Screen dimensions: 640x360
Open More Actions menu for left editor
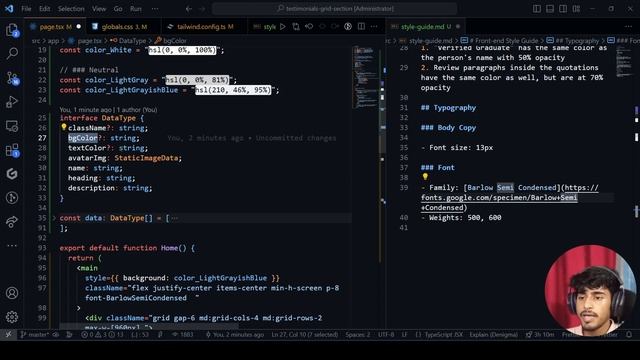pos(374,27)
